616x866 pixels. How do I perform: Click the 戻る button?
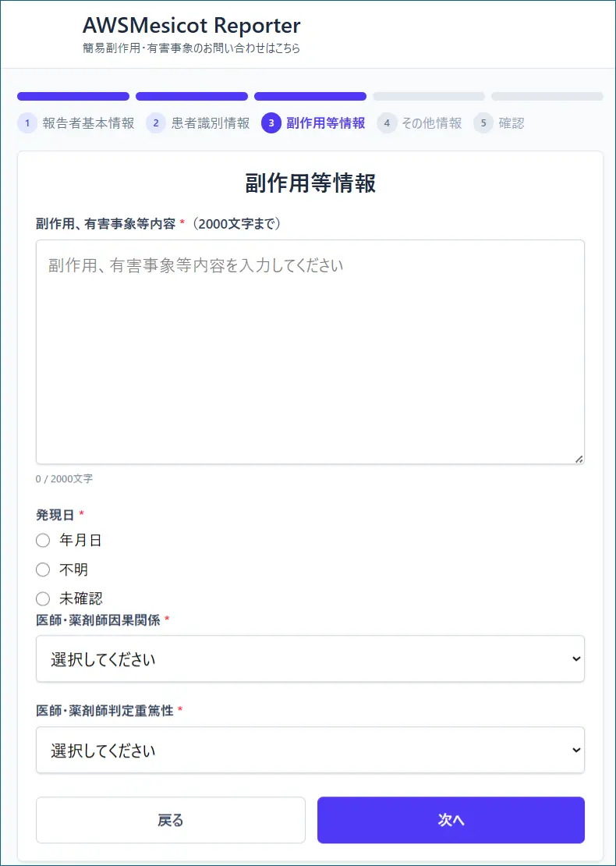171,820
